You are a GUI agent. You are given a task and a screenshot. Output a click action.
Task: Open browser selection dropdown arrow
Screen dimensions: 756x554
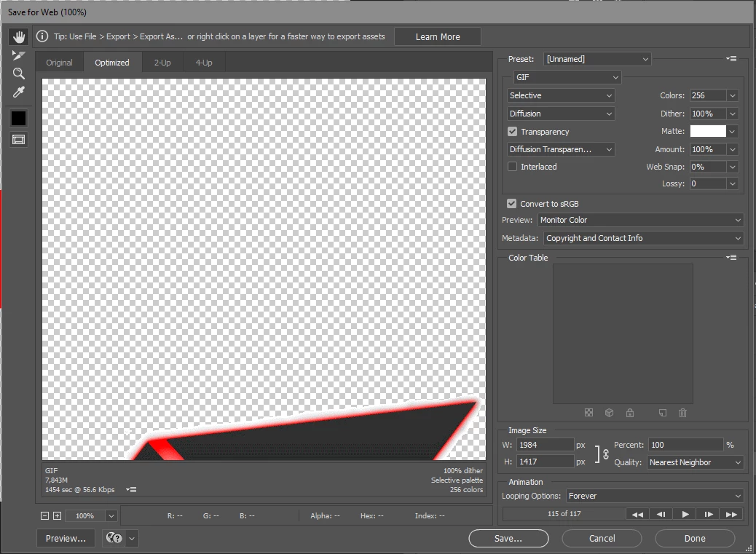132,538
